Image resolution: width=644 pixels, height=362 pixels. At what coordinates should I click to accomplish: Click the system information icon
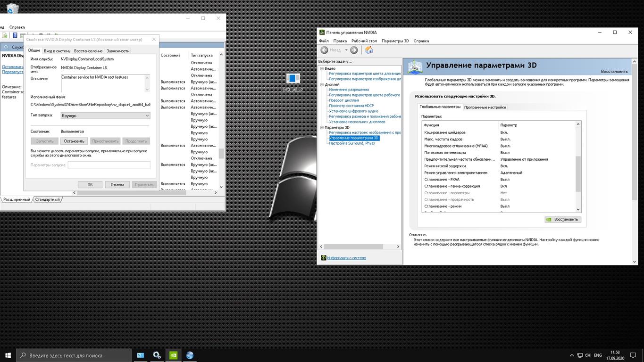pos(323,258)
